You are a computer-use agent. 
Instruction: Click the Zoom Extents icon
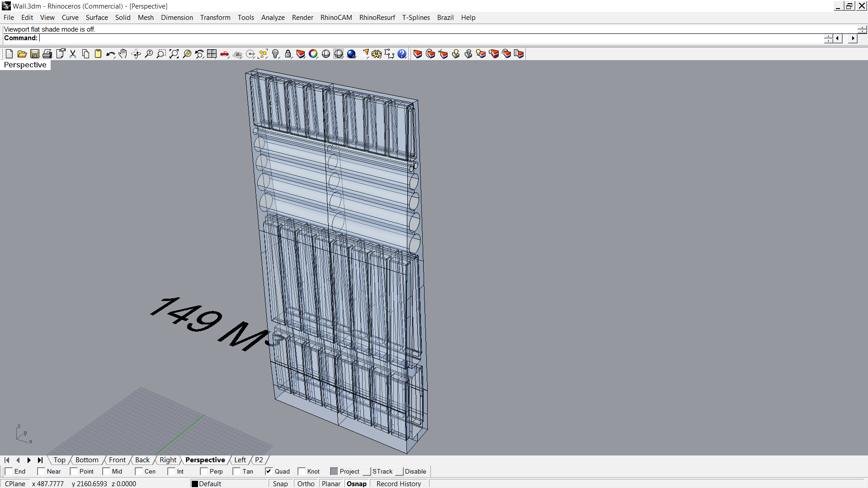click(174, 54)
